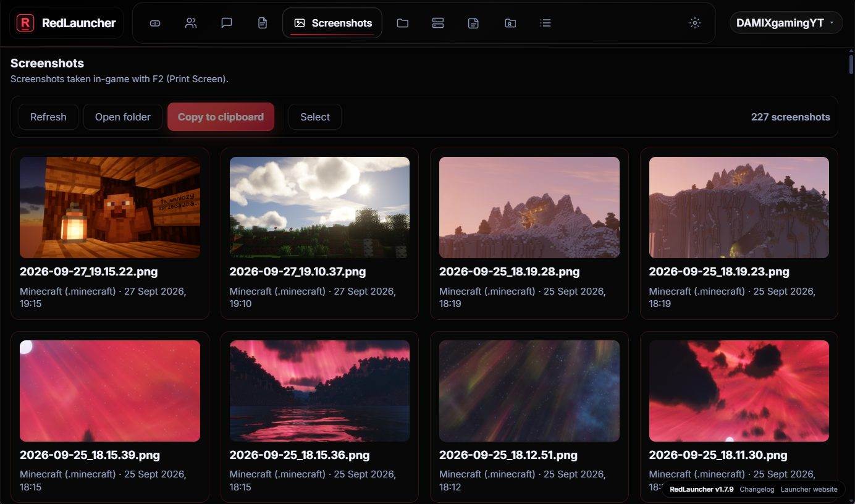Open thumbnail for 2026-09-25_18.19.28.png
Image resolution: width=855 pixels, height=504 pixels.
(x=529, y=208)
